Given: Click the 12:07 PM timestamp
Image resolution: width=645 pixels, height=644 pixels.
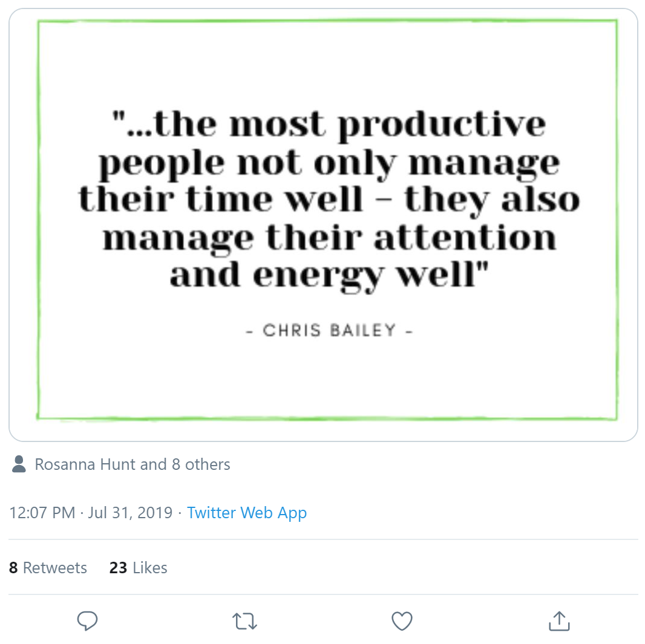Looking at the screenshot, I should point(42,513).
